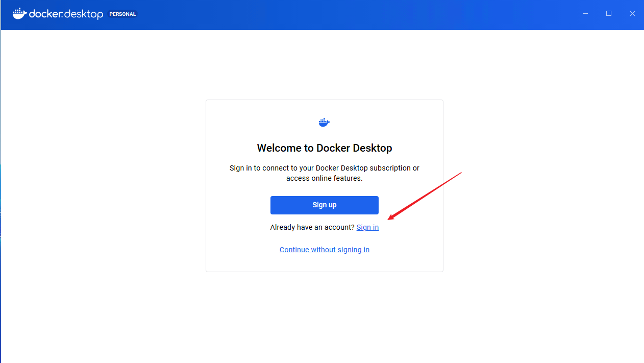Viewport: 644px width, 363px height.
Task: Create an account with the Sign up button
Action: 325,205
